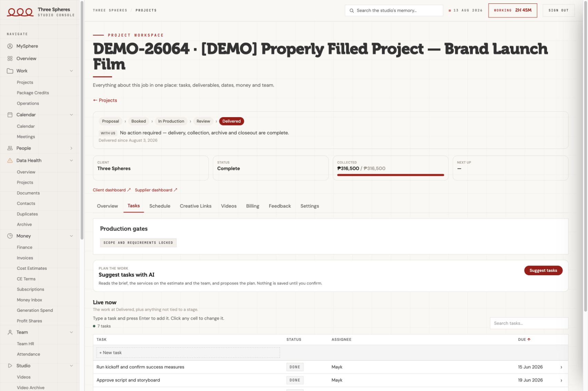Screen dimensions: 588x391
Task: Click the search magnifier icon
Action: [x=352, y=11]
